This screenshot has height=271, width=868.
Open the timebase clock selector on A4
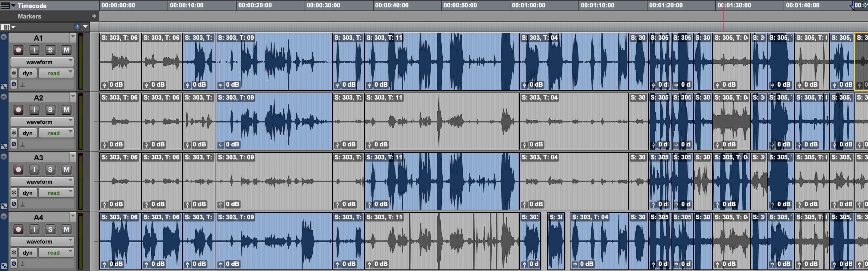click(14, 264)
